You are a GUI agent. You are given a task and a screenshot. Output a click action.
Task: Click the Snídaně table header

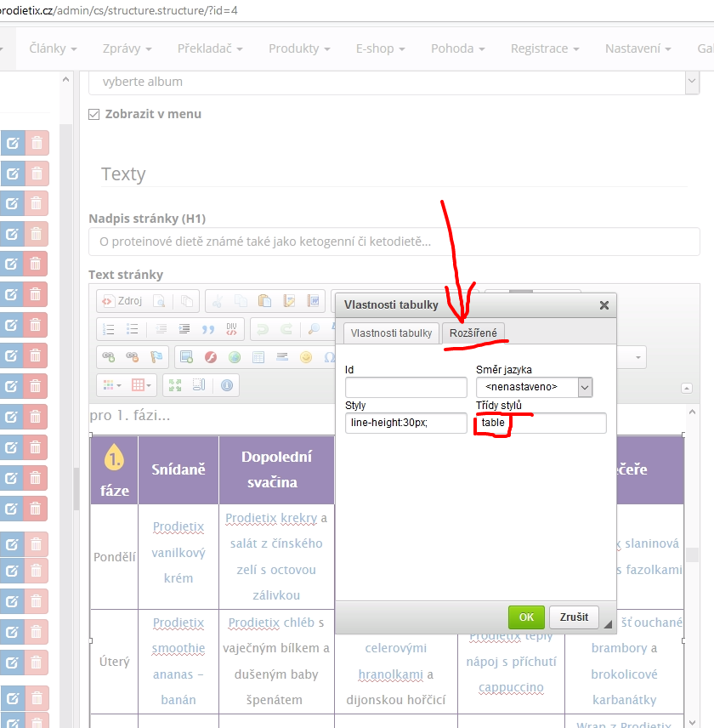pyautogui.click(x=178, y=469)
